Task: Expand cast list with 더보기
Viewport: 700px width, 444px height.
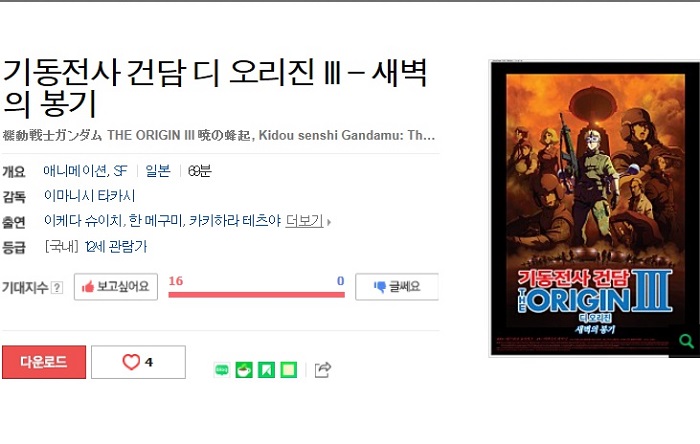Action: [x=304, y=220]
